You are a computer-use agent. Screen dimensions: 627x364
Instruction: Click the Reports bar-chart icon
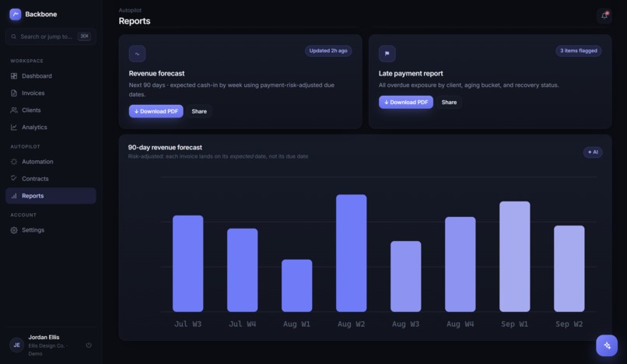[x=14, y=195]
